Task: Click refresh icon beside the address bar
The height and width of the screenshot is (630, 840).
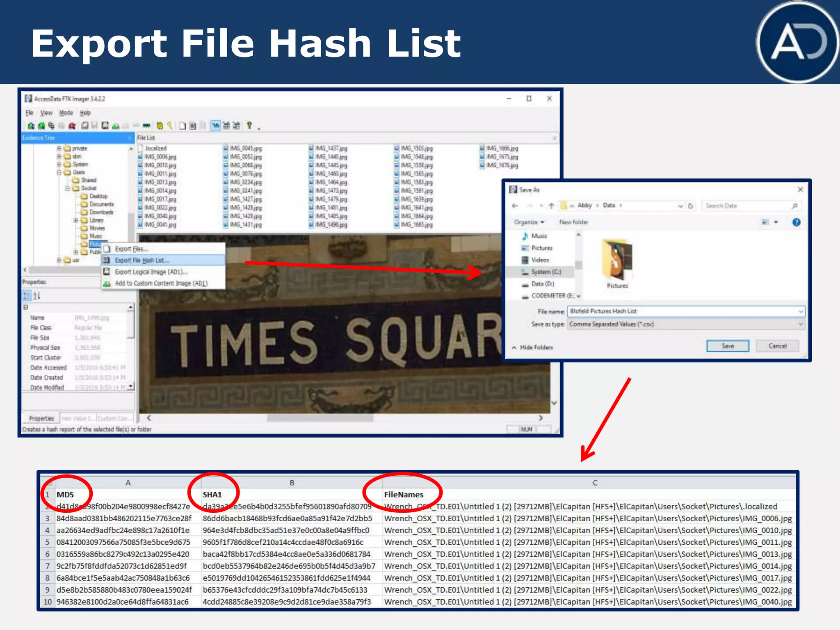Action: 691,205
